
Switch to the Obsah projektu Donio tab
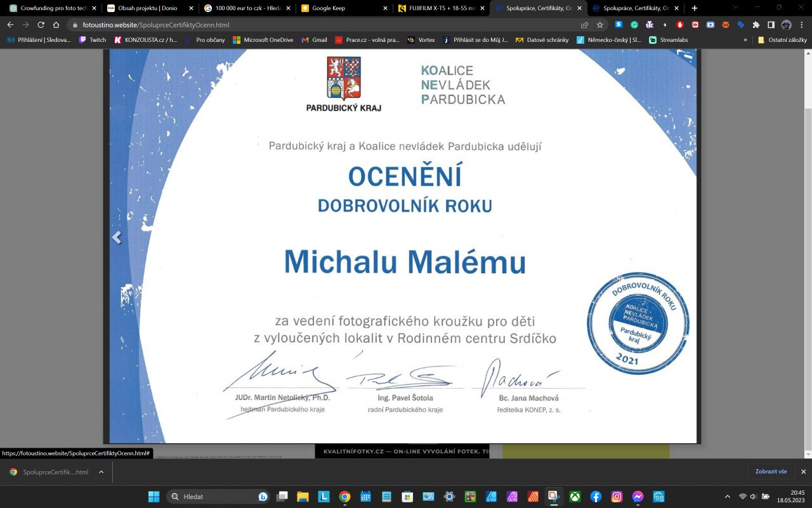pyautogui.click(x=150, y=8)
